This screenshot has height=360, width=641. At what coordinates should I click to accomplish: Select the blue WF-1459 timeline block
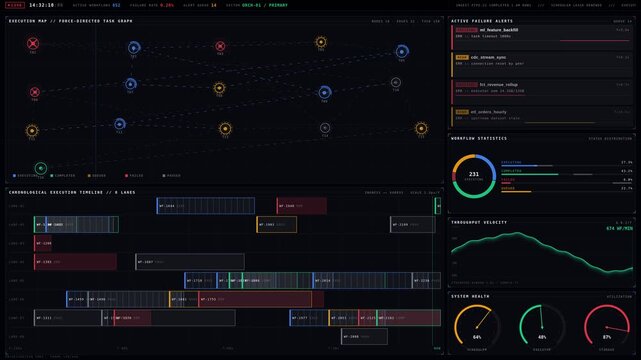[77, 299]
